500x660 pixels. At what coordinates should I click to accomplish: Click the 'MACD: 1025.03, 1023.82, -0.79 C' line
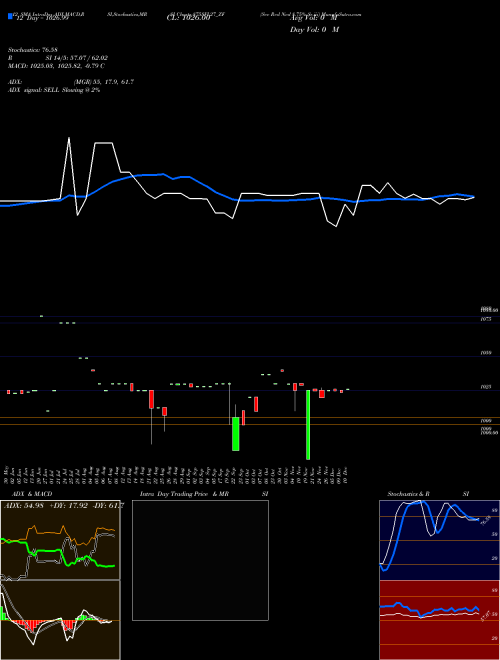[x=56, y=66]
